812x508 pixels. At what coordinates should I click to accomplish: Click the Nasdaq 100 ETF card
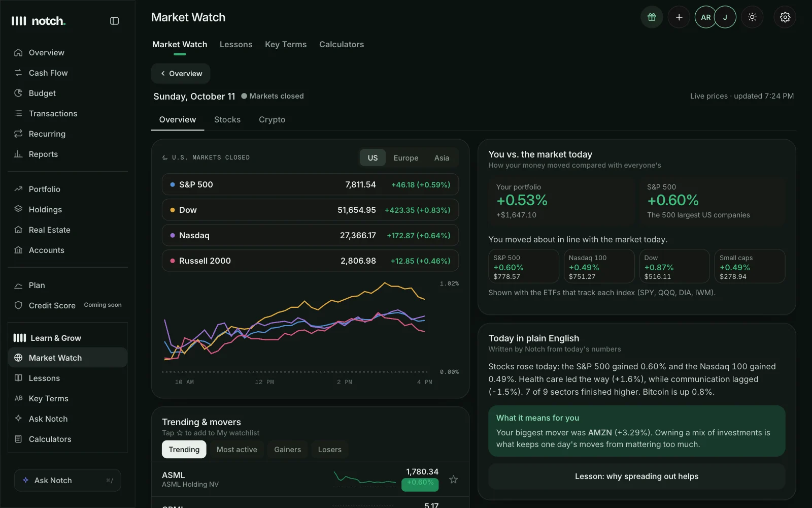pyautogui.click(x=599, y=266)
